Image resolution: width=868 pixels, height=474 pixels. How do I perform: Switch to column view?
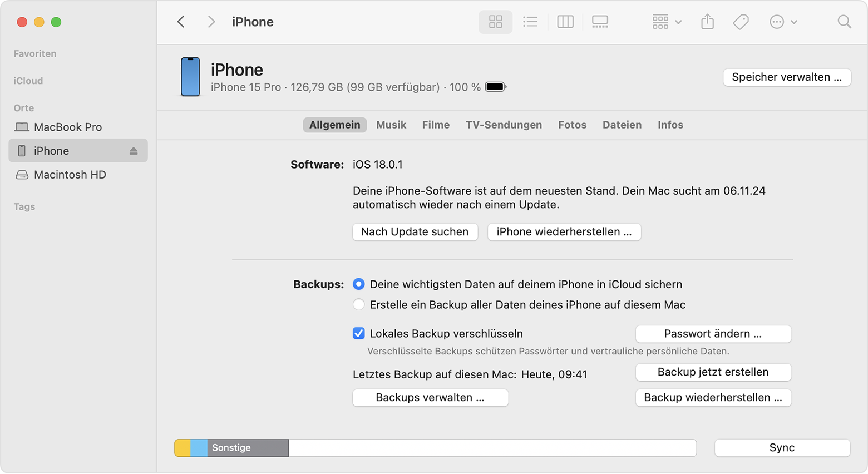(x=565, y=22)
